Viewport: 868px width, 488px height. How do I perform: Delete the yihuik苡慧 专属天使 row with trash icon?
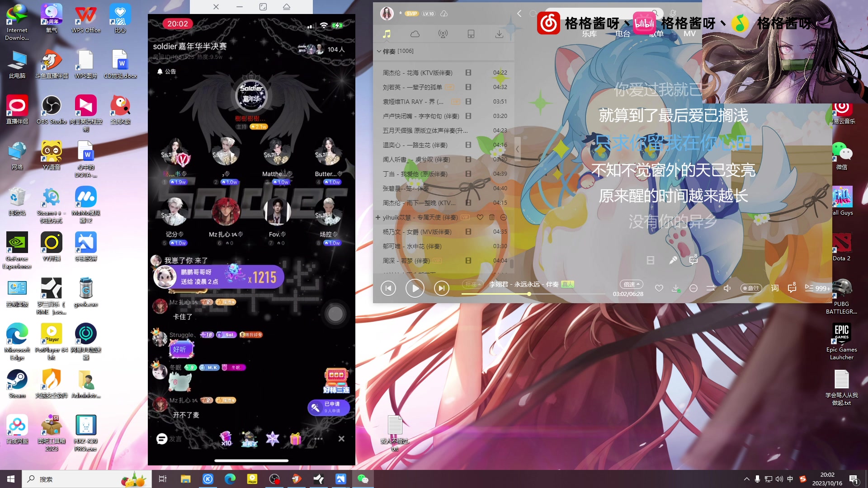pos(492,217)
